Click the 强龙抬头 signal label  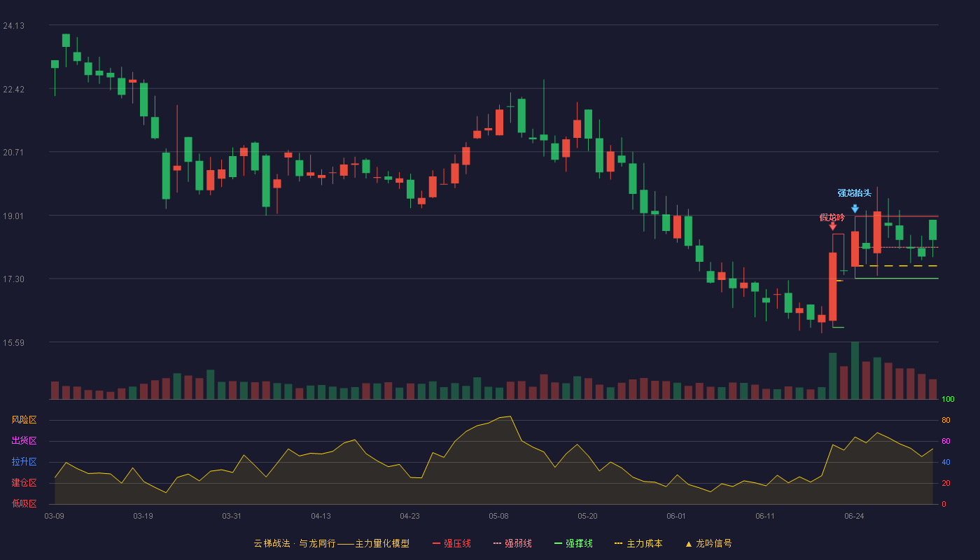(855, 193)
